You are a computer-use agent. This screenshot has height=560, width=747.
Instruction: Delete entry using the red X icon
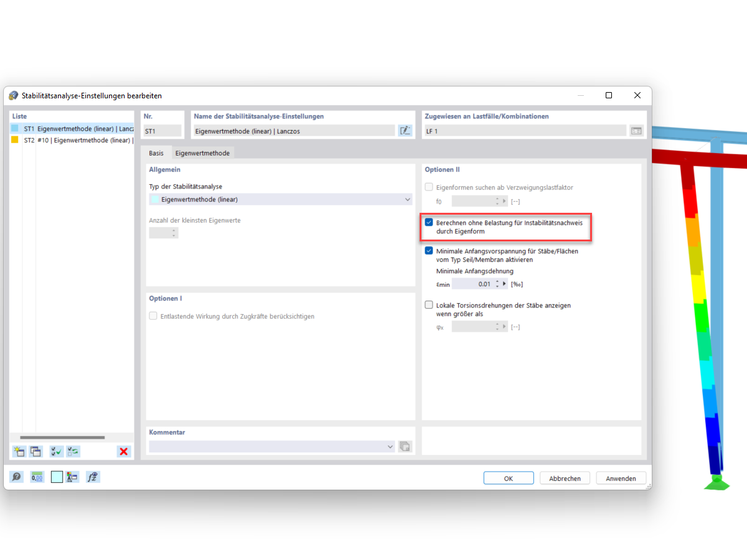click(x=123, y=451)
